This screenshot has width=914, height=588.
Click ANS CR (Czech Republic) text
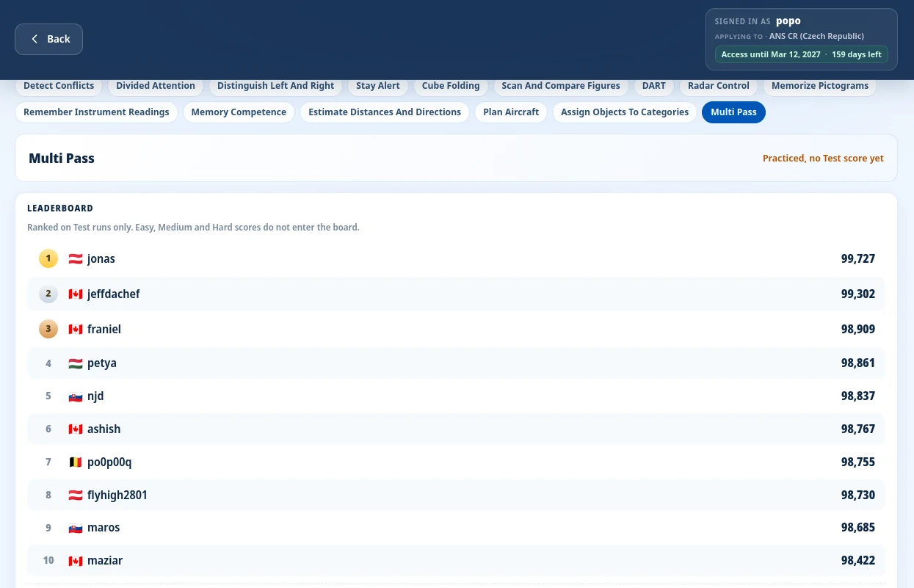pyautogui.click(x=816, y=36)
